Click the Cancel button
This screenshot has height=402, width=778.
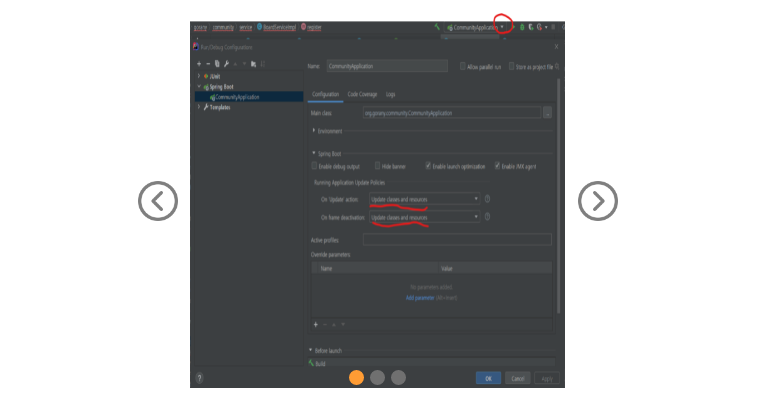518,378
